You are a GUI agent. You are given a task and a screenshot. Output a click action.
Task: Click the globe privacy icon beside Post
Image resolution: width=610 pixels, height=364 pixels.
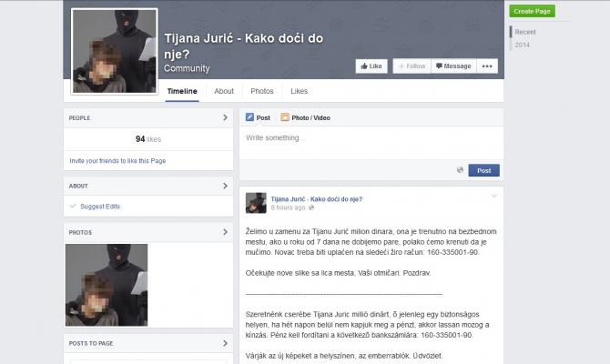pos(460,170)
